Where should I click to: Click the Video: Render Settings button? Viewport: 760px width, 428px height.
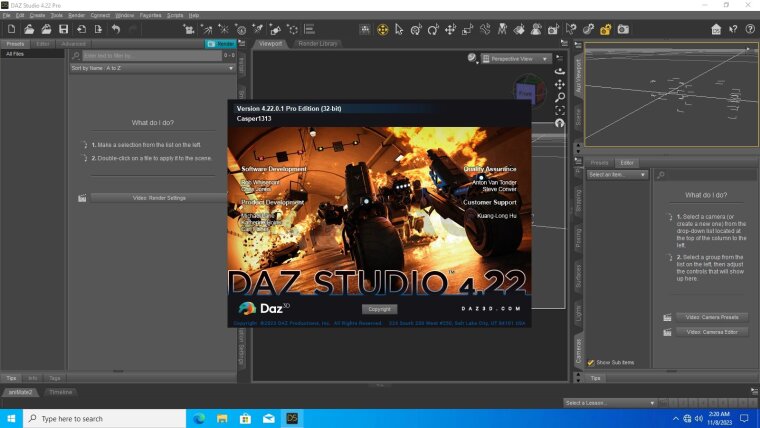click(159, 198)
